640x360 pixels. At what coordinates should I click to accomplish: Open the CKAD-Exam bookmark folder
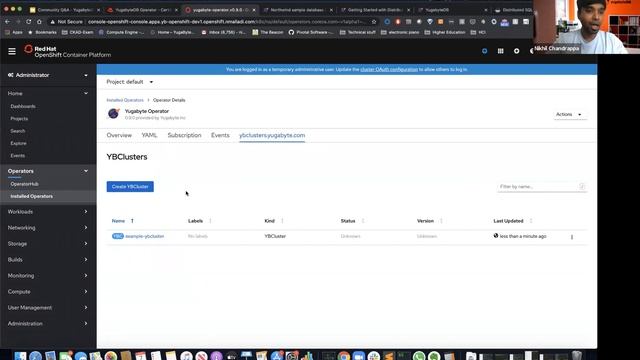pyautogui.click(x=78, y=32)
